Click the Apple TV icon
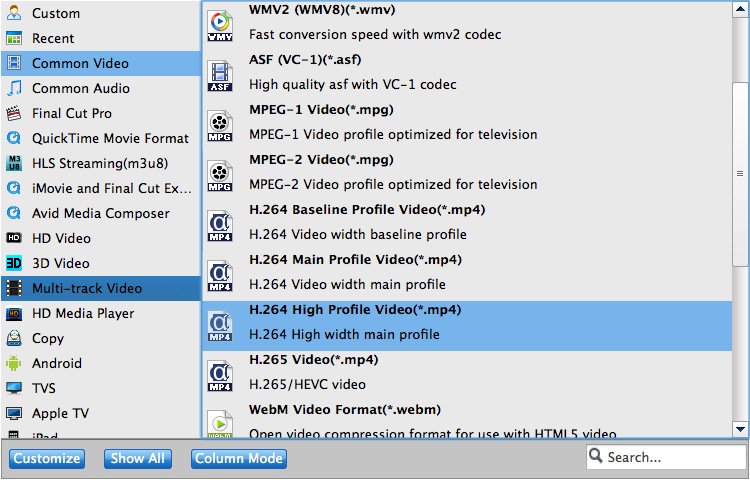Screen dimensions: 750x480 coord(14,413)
